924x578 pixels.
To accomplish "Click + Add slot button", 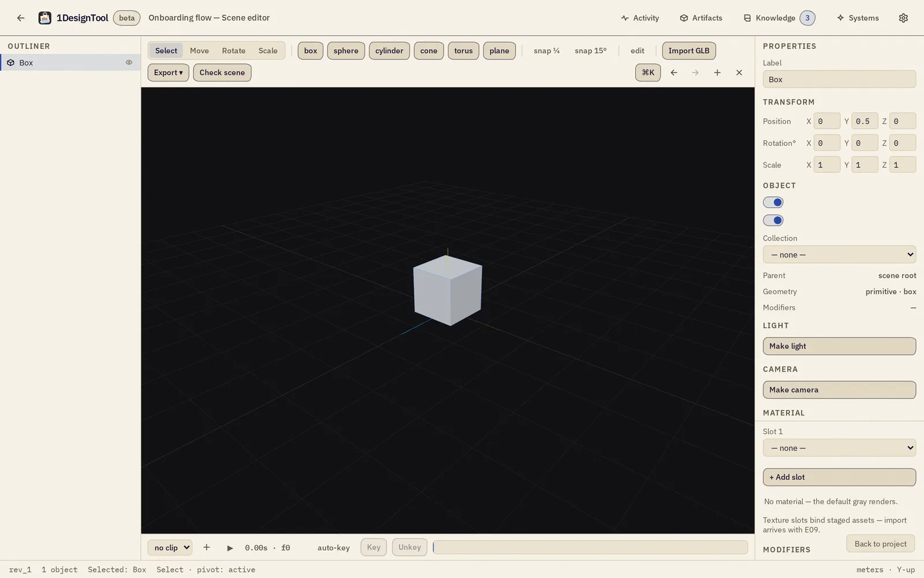I will (x=839, y=477).
